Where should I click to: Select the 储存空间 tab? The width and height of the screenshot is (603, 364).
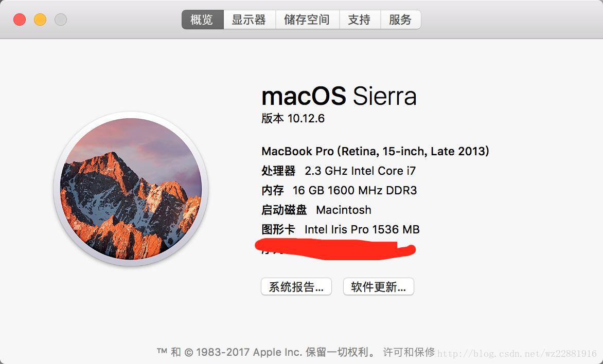[307, 20]
